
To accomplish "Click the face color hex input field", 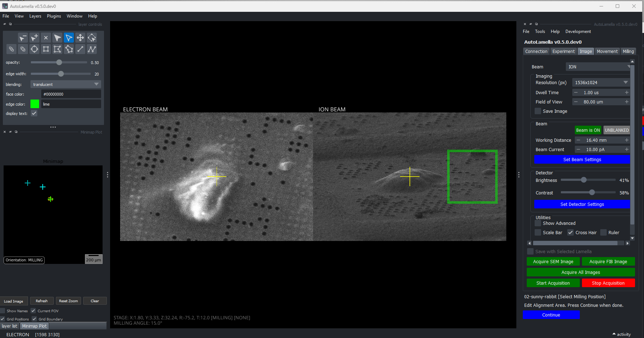I will 71,94.
